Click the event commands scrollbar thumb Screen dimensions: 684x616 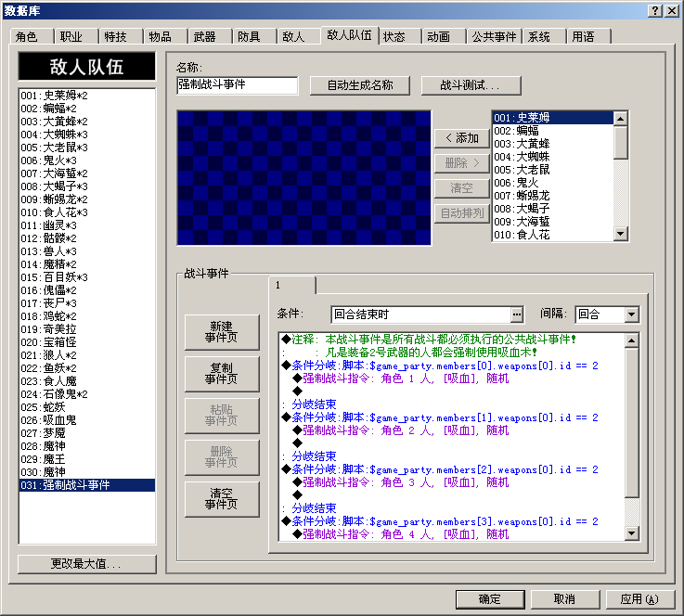[x=632, y=422]
